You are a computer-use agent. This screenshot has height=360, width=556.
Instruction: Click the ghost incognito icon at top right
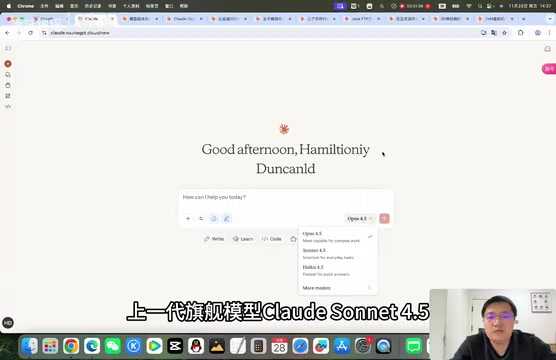tap(547, 49)
